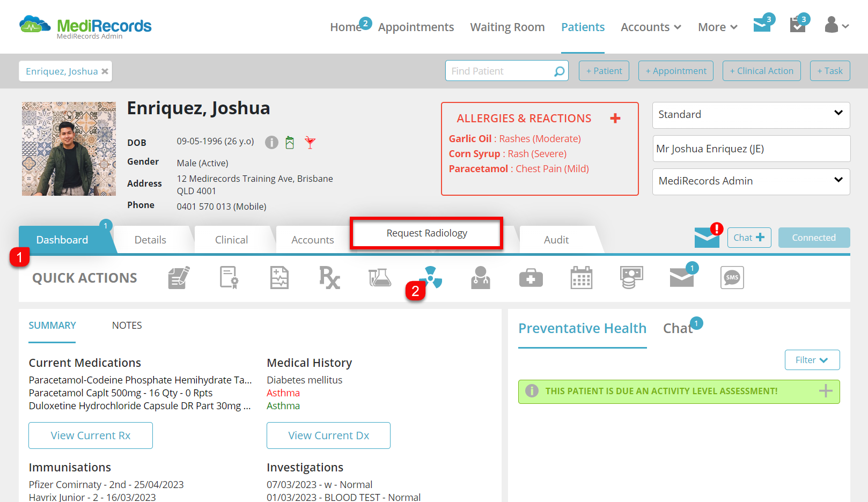Screen dimensions: 868x502
Task: Open the medical kit quick action icon
Action: (531, 278)
